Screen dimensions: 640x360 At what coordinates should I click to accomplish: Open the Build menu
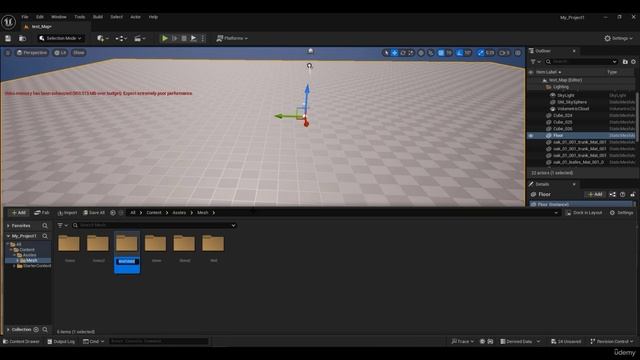tap(98, 17)
